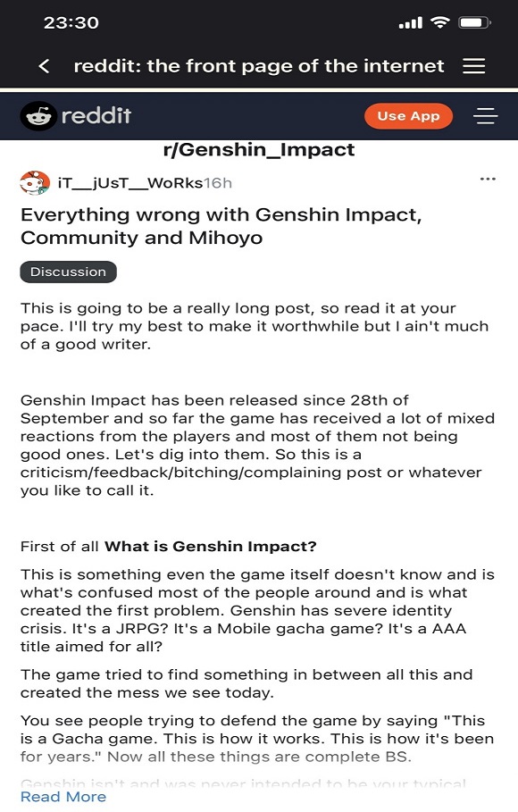The image size is (518, 812).
Task: Tap the Wi-Fi status icon
Action: tap(440, 22)
